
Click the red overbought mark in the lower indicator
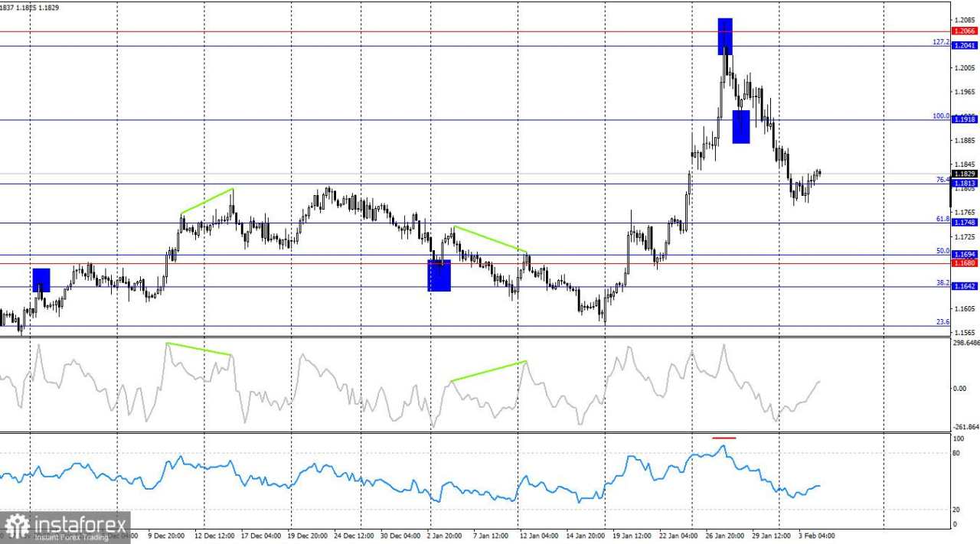coord(724,437)
